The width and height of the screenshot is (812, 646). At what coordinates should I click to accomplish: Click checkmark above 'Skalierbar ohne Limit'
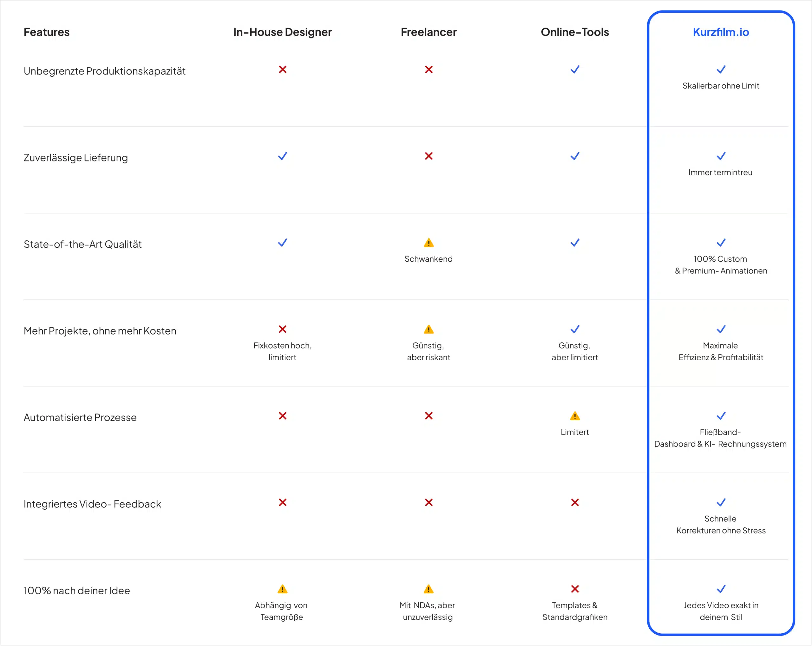[x=721, y=69]
